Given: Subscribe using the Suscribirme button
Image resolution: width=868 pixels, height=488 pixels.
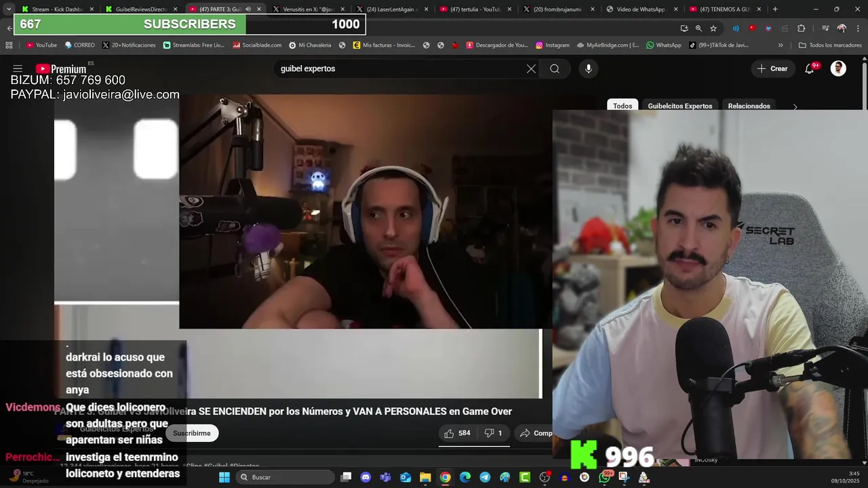Looking at the screenshot, I should 191,433.
